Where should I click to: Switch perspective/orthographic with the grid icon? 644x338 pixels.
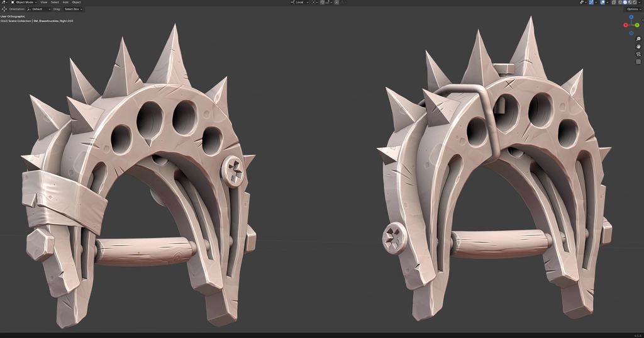[638, 62]
